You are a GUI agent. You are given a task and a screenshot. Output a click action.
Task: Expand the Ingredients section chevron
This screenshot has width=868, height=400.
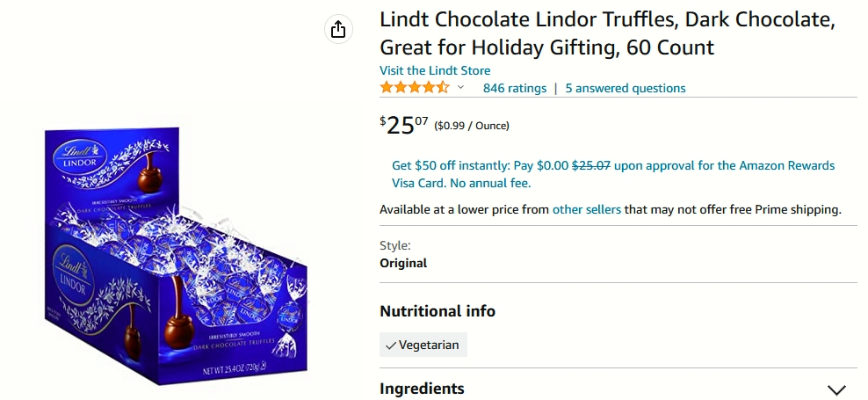(836, 389)
